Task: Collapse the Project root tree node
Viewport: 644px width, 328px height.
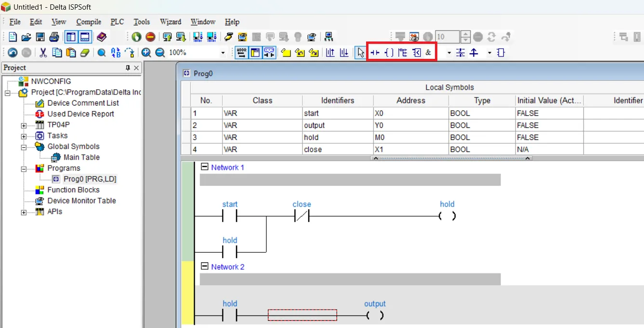Action: click(8, 93)
